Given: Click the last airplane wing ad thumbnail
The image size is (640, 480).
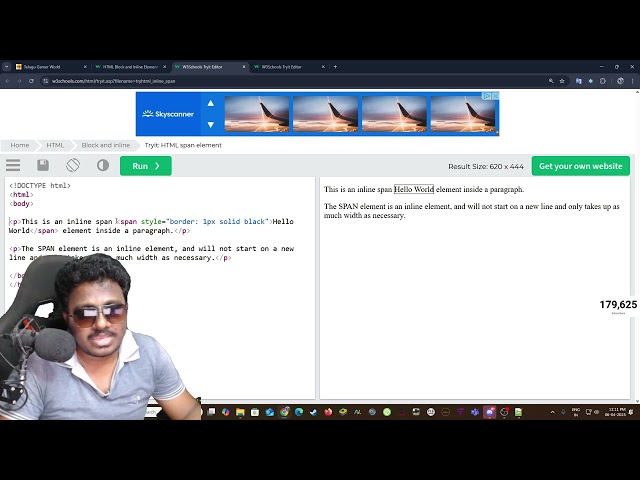Looking at the screenshot, I should coord(463,114).
